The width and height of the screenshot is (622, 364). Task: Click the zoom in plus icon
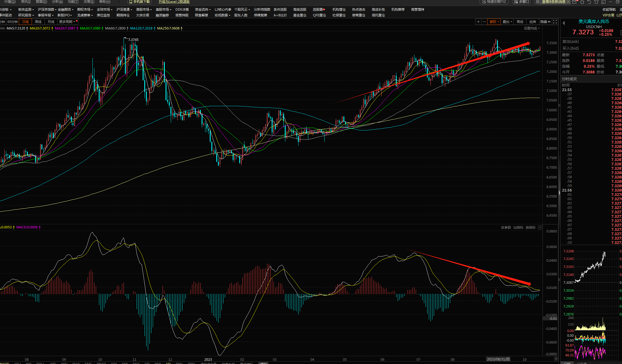pos(478,22)
